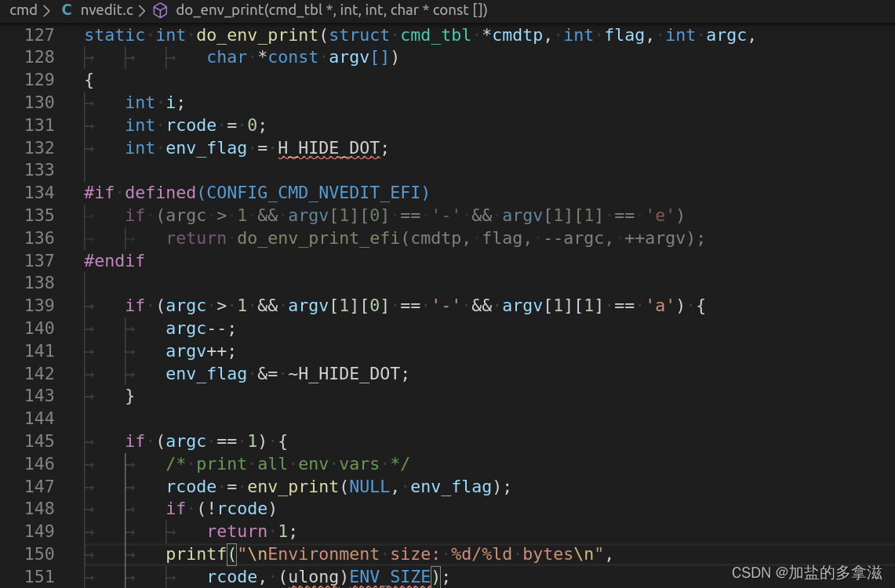Click line number 139
This screenshot has width=895, height=588.
coord(39,306)
